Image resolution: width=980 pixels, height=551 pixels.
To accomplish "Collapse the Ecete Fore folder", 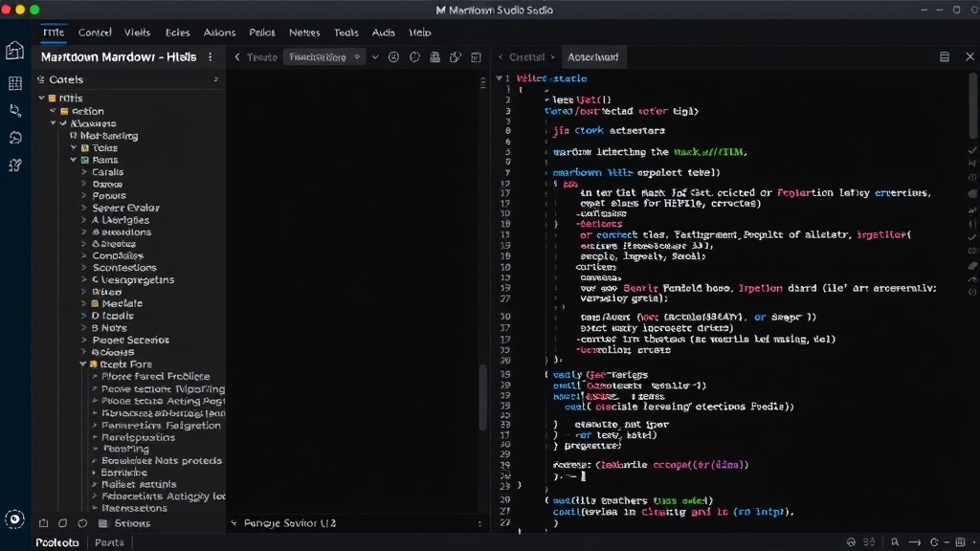I will coord(83,364).
